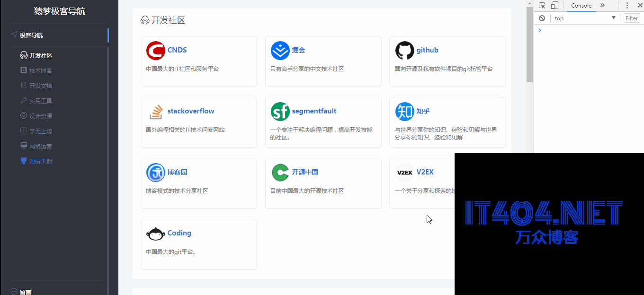Click the 开发社区 icon in the sidebar
Viewport: 644px width, 295px height.
coord(24,55)
